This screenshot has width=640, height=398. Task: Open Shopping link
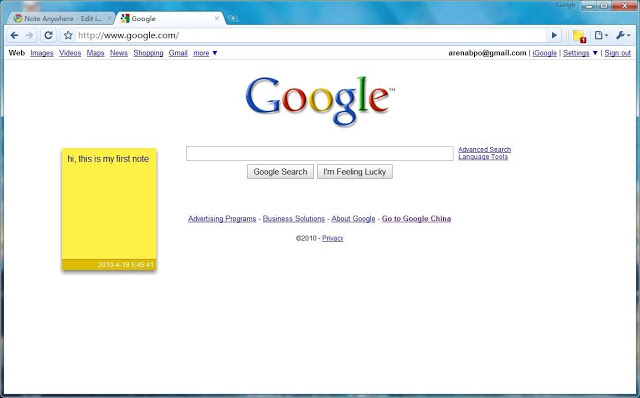[148, 53]
